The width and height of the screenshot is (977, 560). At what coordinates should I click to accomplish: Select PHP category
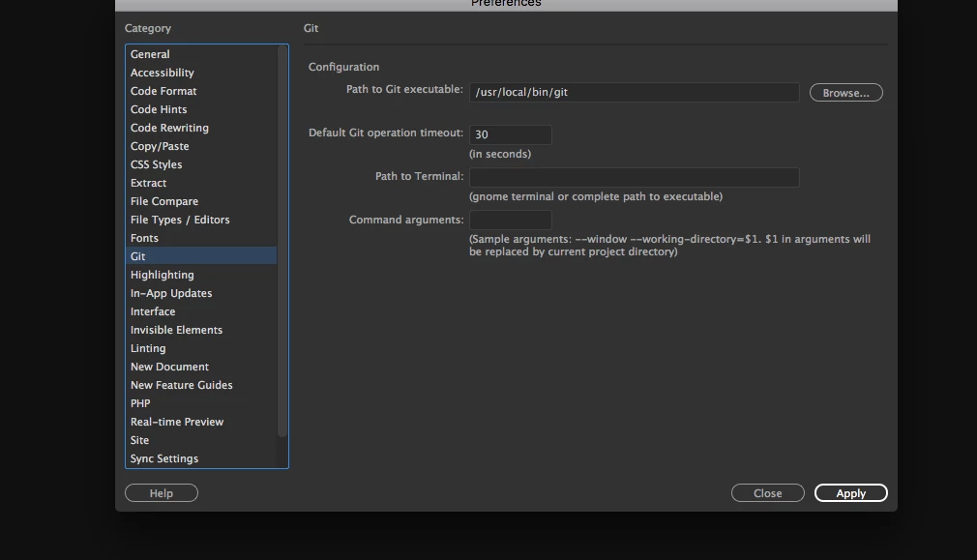pos(200,403)
